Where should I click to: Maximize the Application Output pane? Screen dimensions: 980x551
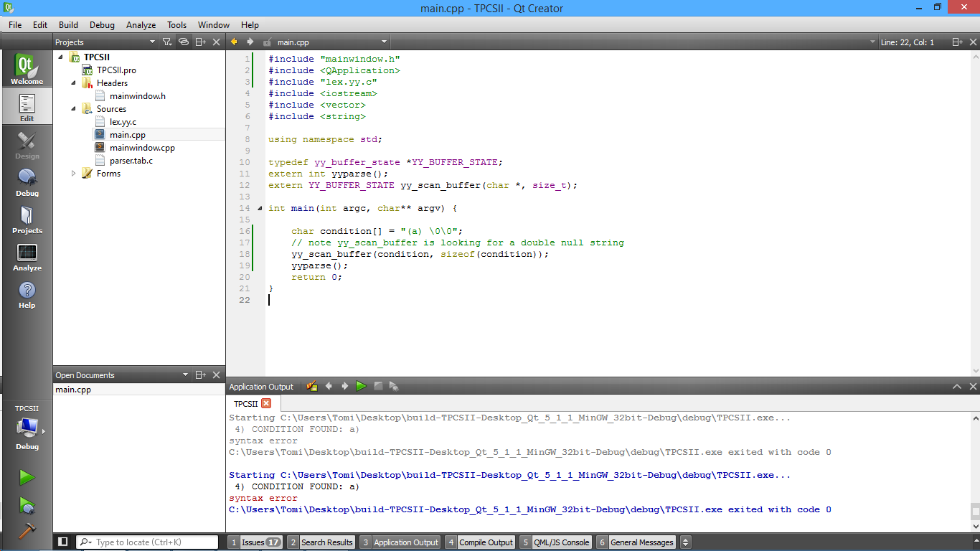956,387
